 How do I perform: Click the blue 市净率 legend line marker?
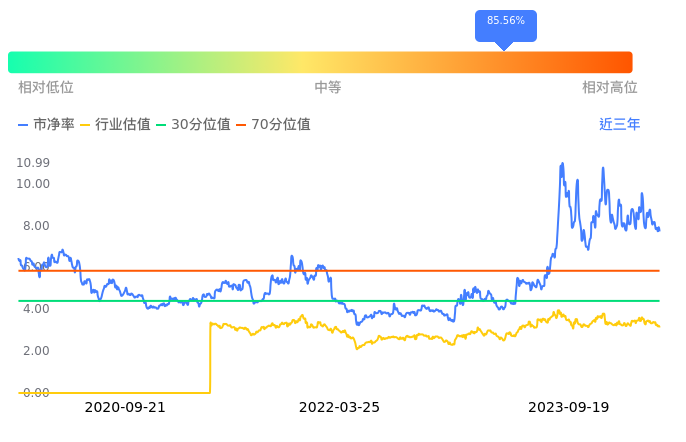point(24,125)
